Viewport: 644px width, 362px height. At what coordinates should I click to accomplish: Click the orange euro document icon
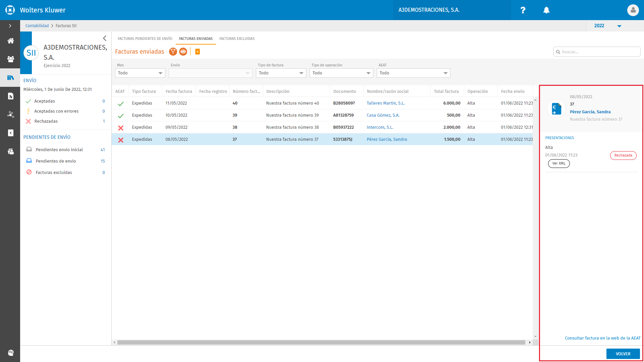tap(198, 52)
